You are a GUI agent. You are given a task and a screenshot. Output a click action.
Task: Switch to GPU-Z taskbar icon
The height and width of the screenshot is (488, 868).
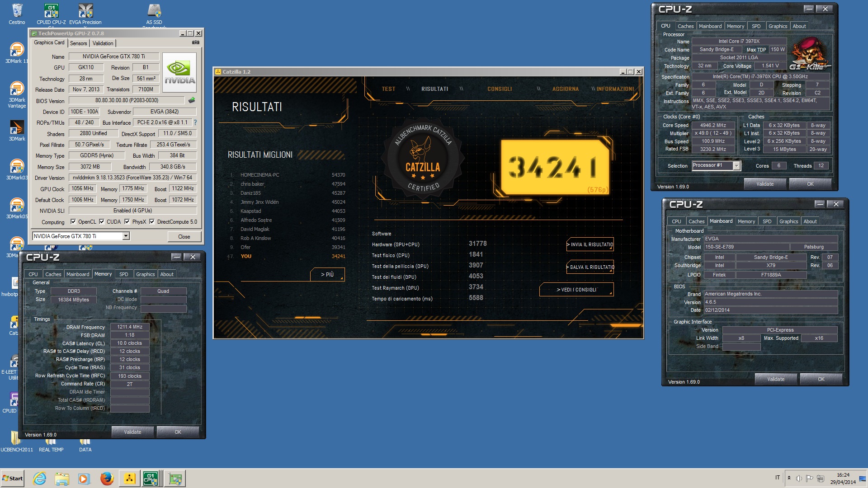click(175, 479)
